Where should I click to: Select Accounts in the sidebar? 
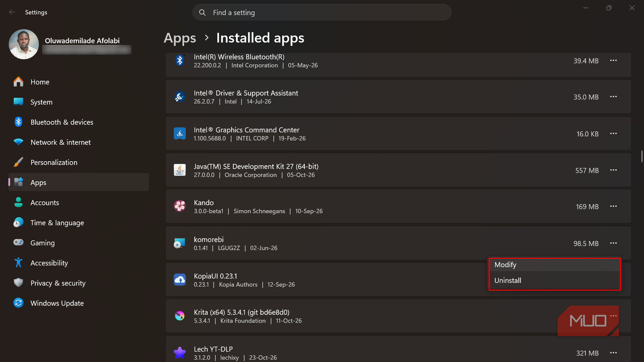(78, 202)
